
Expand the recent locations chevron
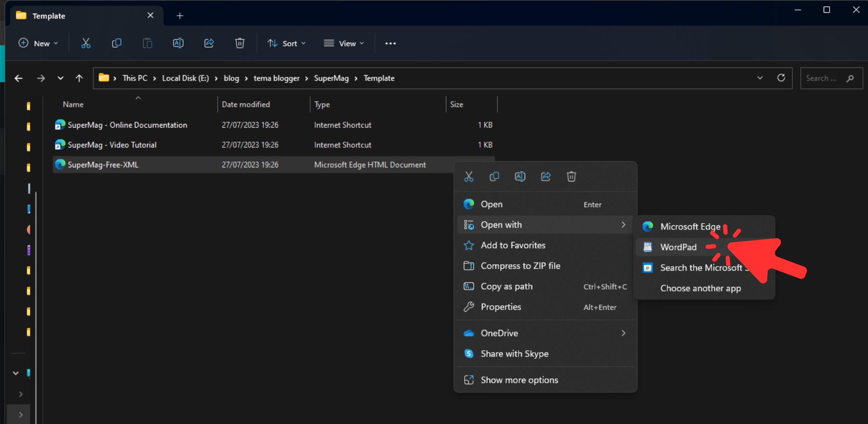(61, 78)
